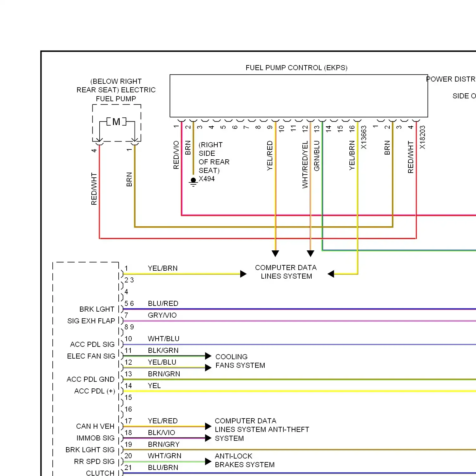Select the "CLUTCH" signal name
476x476 pixels.
coord(100,473)
